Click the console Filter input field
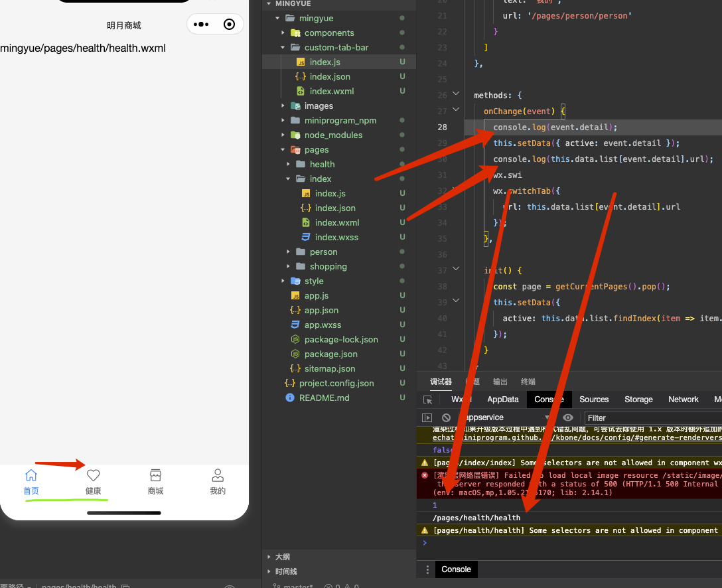Viewport: 722px width, 588px height. 653,417
